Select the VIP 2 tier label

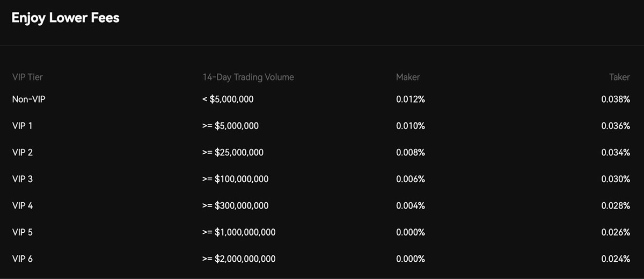click(23, 152)
